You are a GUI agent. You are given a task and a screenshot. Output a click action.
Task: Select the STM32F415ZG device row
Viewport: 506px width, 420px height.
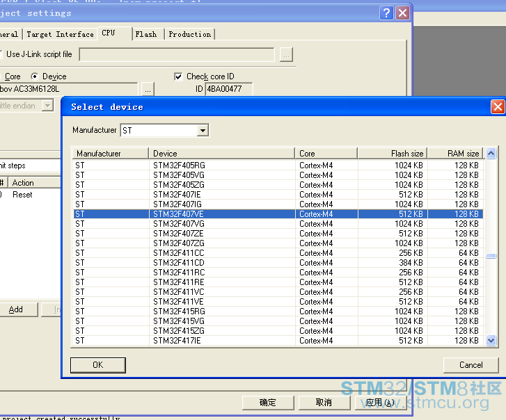click(x=278, y=331)
